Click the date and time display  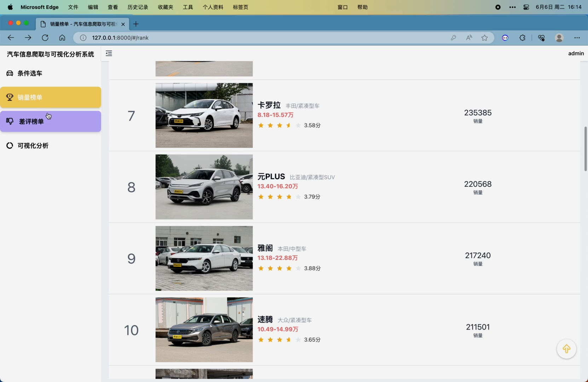(559, 7)
